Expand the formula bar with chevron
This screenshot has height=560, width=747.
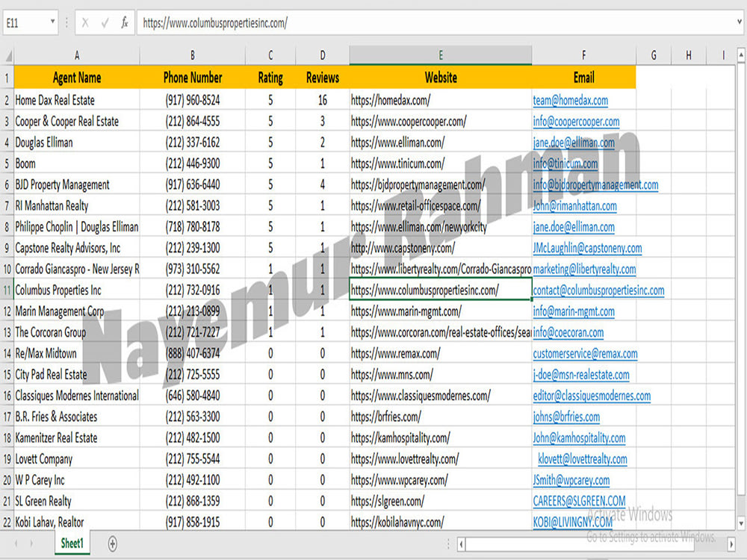click(740, 22)
